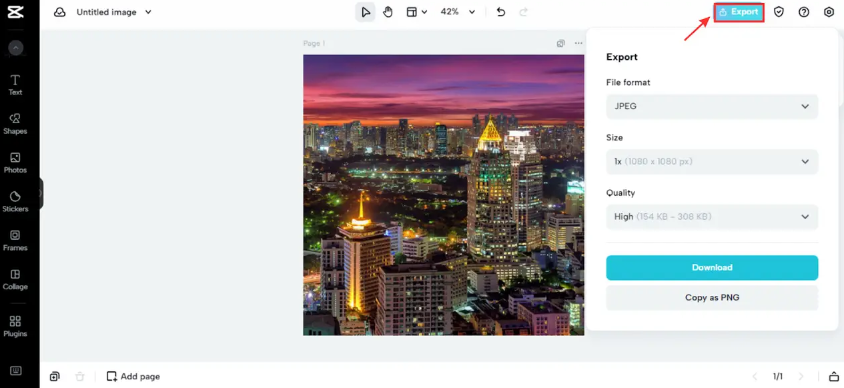Screen dimensions: 844x388
Task: Expand the collapsed side panel handle
Action: pos(40,193)
